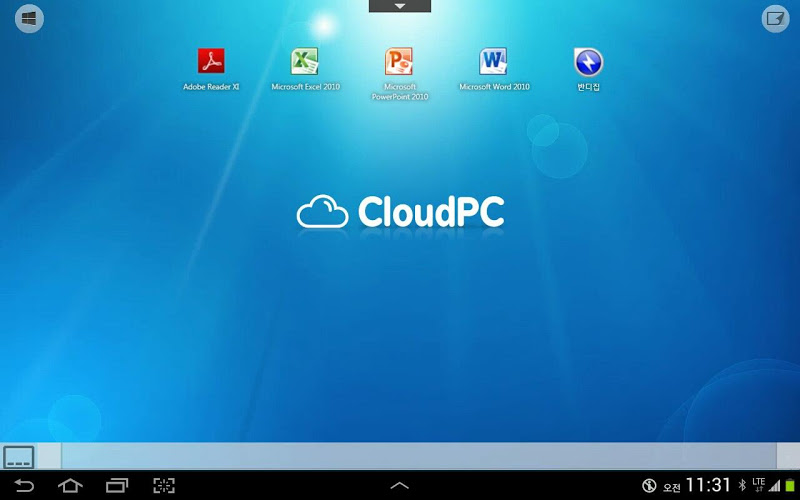Tap the signal strength icon
This screenshot has height=500, width=800.
774,485
